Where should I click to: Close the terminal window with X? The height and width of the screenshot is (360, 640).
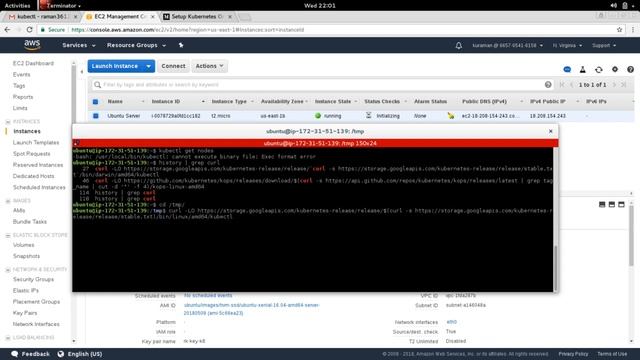(x=550, y=131)
